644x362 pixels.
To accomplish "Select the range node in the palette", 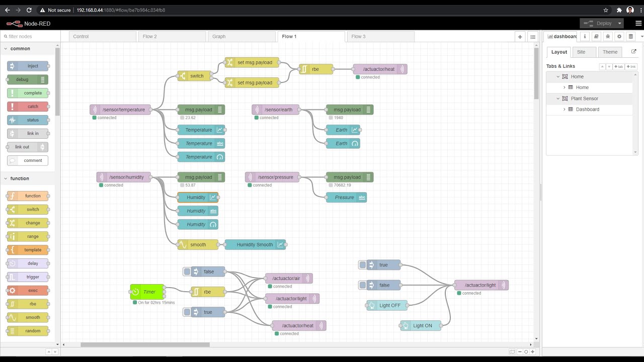I will pos(28,236).
